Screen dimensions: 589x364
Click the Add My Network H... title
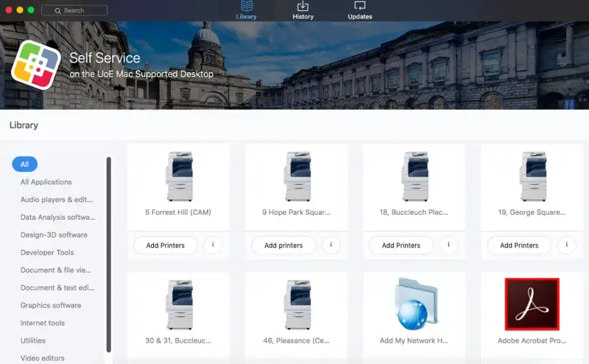point(414,340)
